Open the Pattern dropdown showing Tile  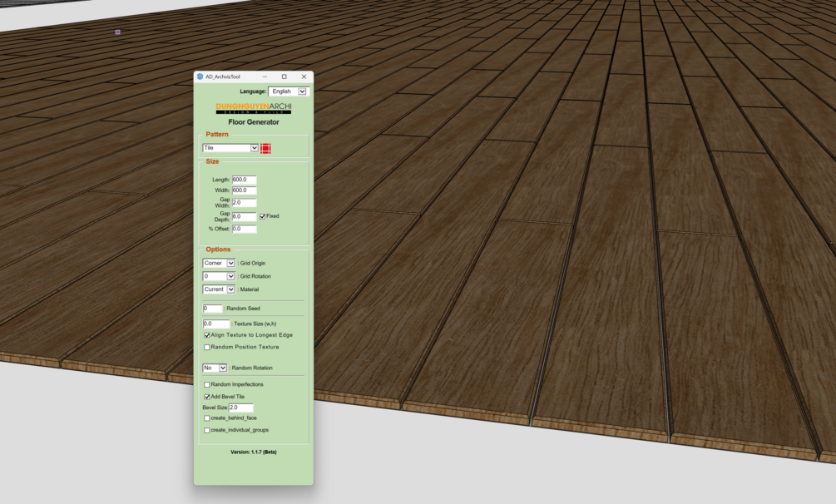(x=230, y=148)
